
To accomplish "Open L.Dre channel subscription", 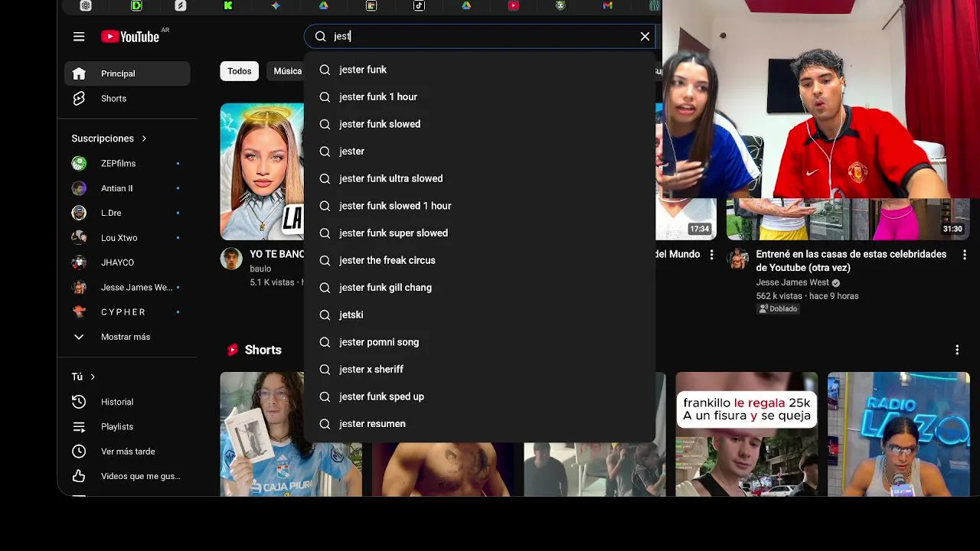I will (x=127, y=213).
